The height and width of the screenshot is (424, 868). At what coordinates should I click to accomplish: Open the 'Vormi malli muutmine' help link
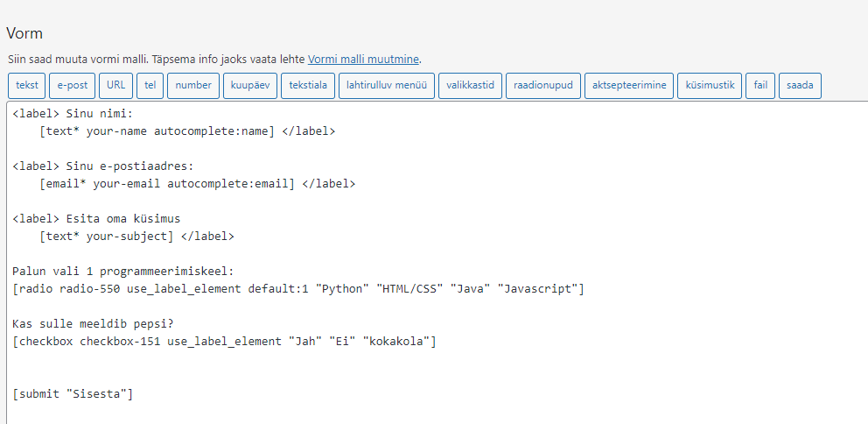(x=363, y=60)
